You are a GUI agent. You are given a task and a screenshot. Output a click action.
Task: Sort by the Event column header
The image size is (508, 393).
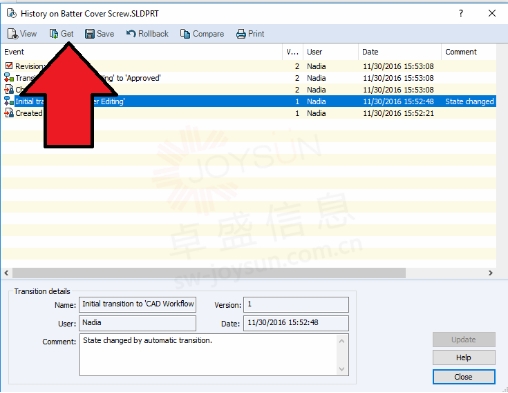pyautogui.click(x=142, y=52)
